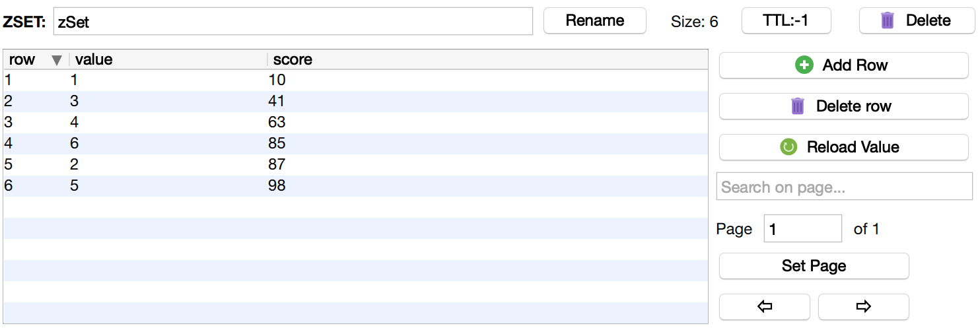This screenshot has height=330, width=980.
Task: Click the Page number input box
Action: coord(802,229)
